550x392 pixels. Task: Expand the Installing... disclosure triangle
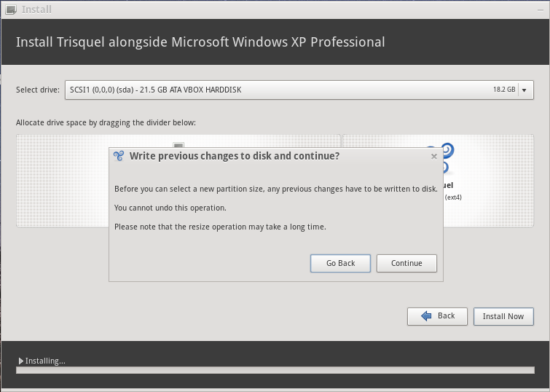click(x=20, y=361)
